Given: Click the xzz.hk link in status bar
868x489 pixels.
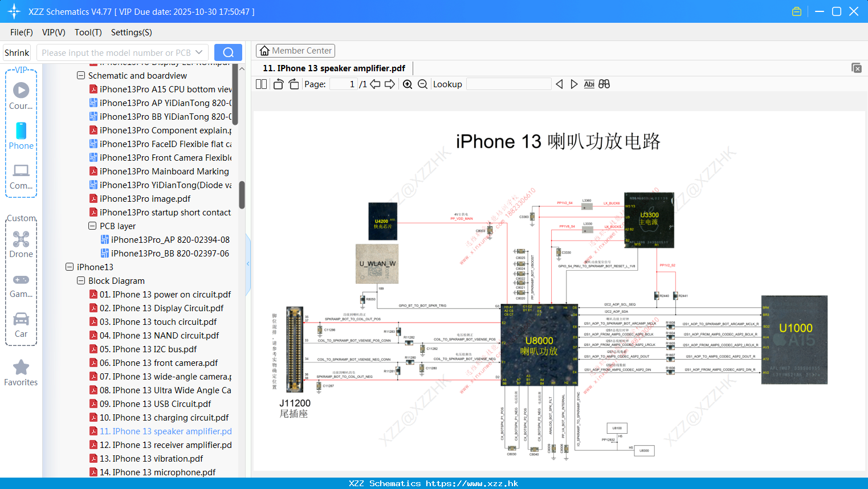Looking at the screenshot, I should [x=472, y=483].
